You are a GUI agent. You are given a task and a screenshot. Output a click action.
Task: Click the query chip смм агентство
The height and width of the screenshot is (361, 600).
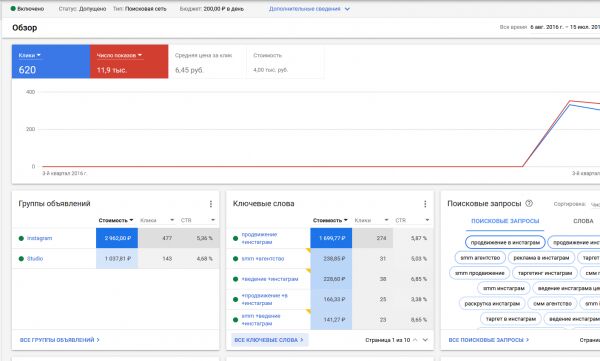point(552,304)
